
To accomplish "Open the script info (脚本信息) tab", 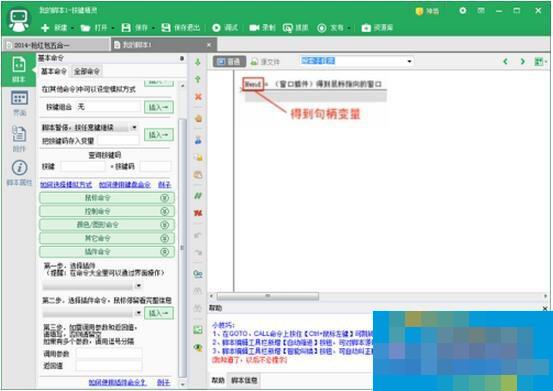I will (x=244, y=380).
